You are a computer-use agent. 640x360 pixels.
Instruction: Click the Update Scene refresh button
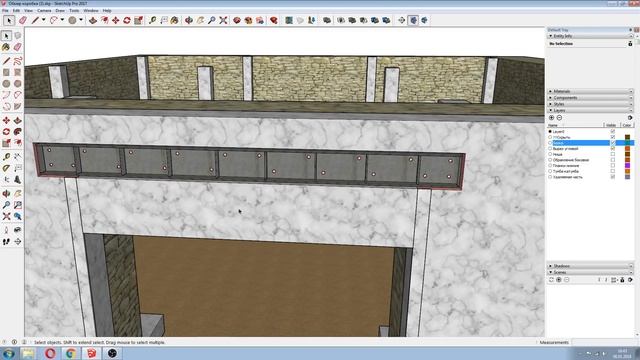click(551, 280)
